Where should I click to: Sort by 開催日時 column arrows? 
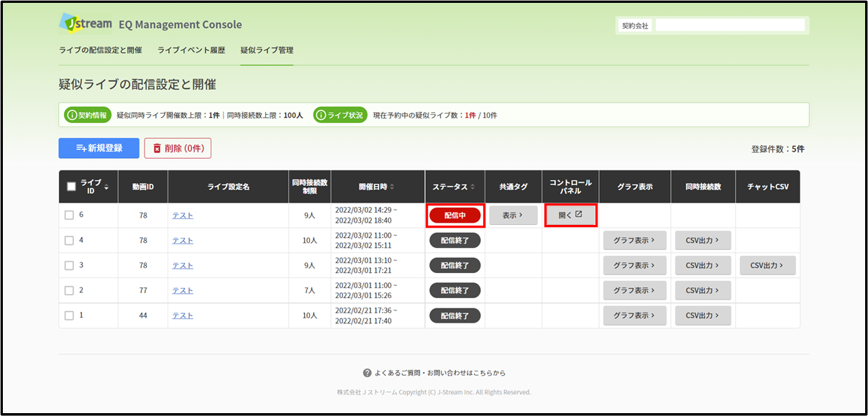tap(392, 187)
